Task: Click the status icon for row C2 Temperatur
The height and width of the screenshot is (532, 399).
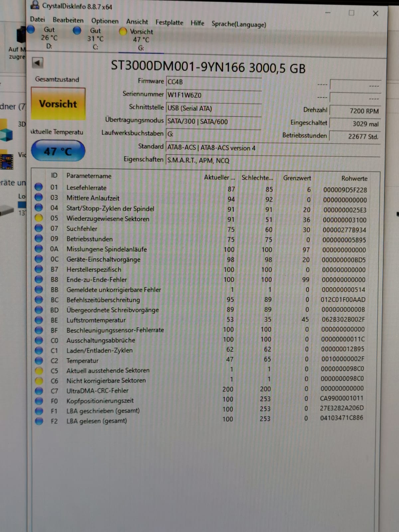Action: (39, 360)
